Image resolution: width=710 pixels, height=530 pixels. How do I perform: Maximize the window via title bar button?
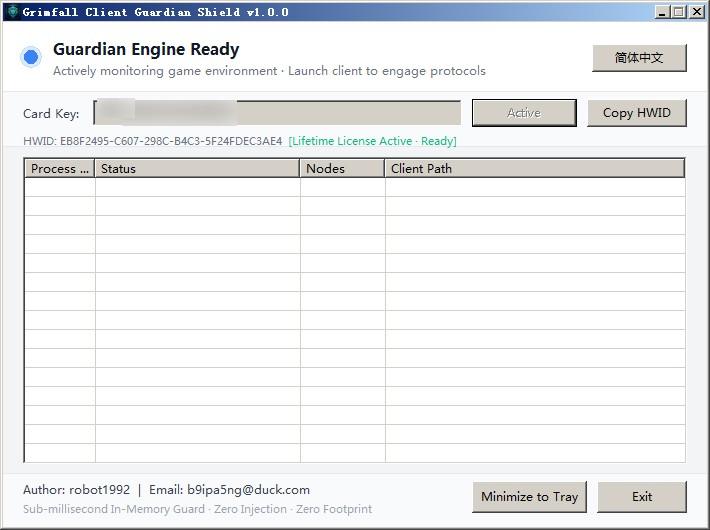tap(678, 12)
